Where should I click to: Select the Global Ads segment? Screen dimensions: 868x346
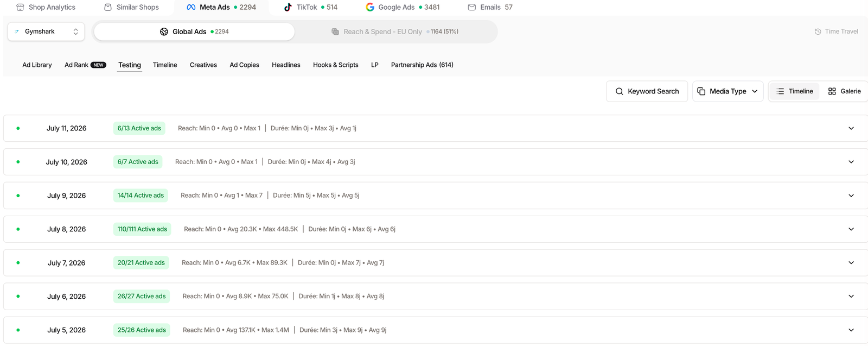pos(194,32)
